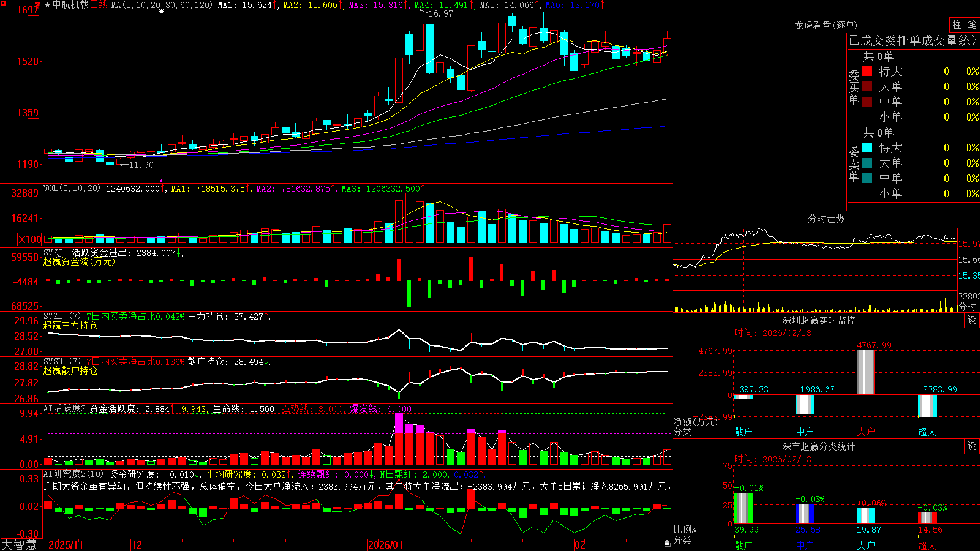This screenshot has height=551, width=980.
Task: Click 14.56 超大 percentage in 分类统计
Action: click(x=930, y=530)
